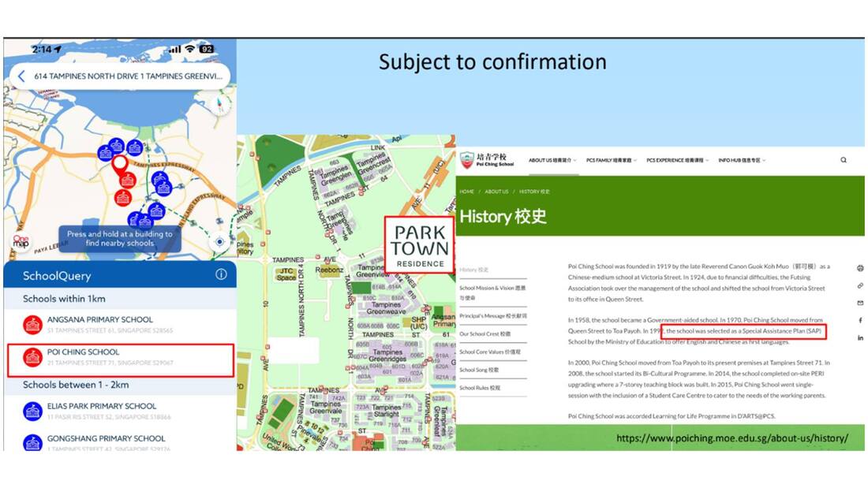
Task: Expand the ABOUT US navigation dropdown
Action: click(x=552, y=160)
